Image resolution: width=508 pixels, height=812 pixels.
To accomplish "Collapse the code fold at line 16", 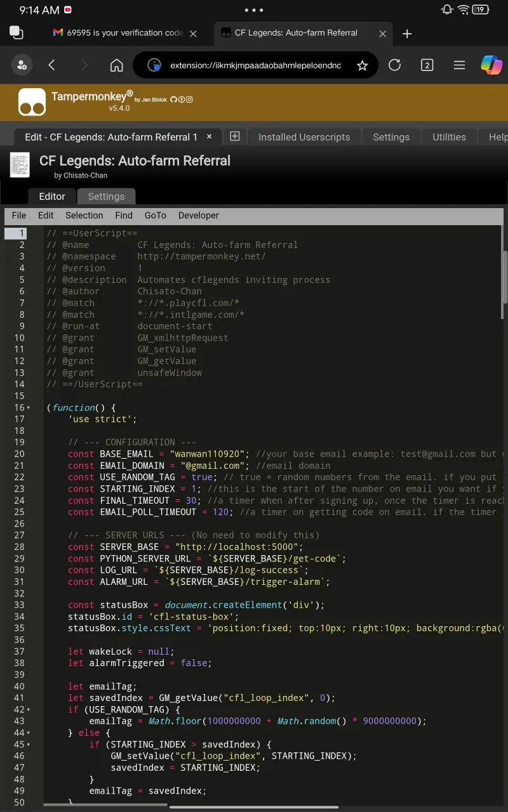I will 29,408.
